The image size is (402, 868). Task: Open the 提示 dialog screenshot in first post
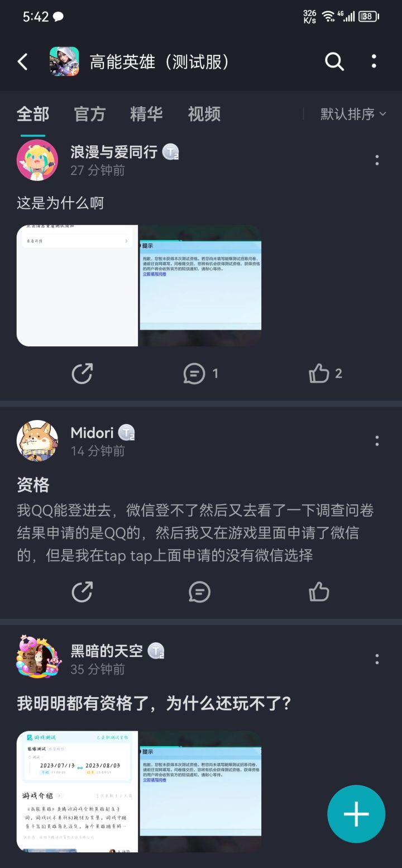[200, 285]
